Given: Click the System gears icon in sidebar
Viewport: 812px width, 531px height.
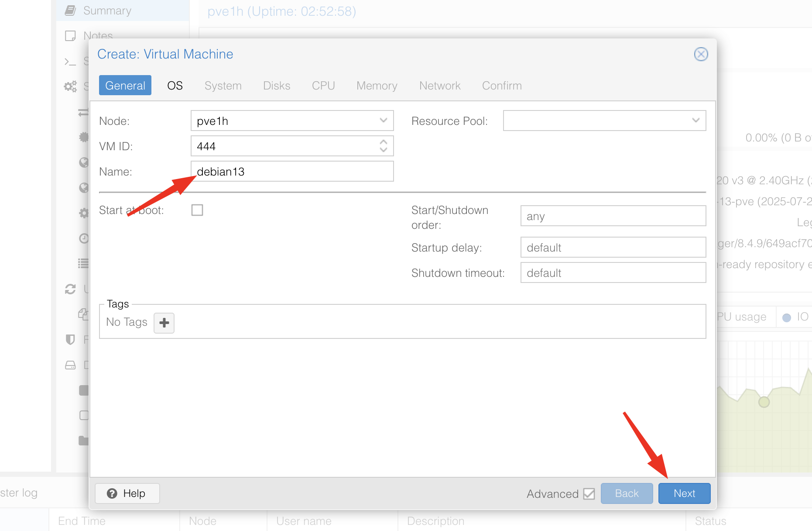Looking at the screenshot, I should click(70, 86).
